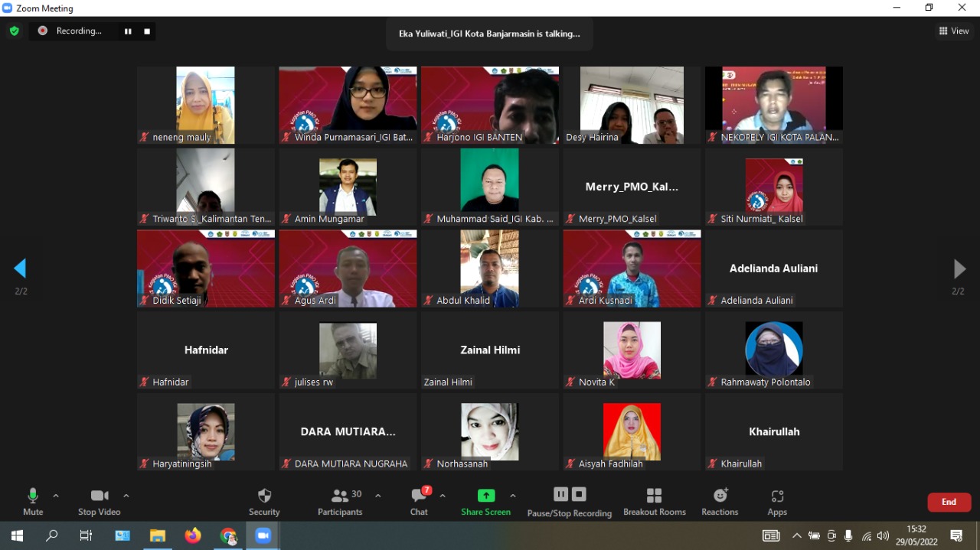Stop recording using top square button
The image size is (980, 550).
tap(147, 31)
